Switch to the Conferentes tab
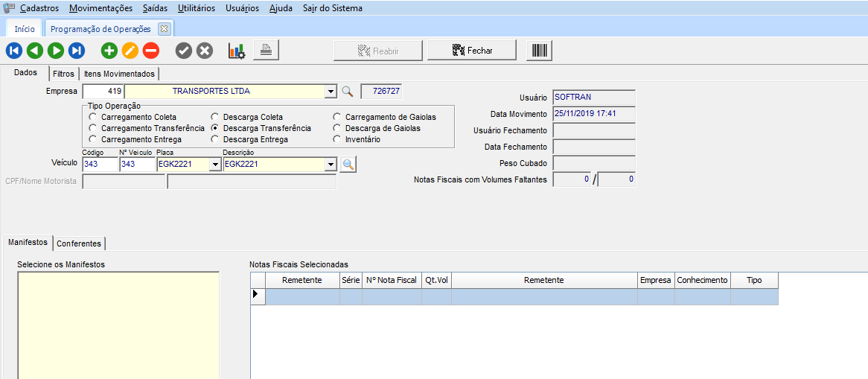Screen dimensions: 868x379 [x=79, y=243]
